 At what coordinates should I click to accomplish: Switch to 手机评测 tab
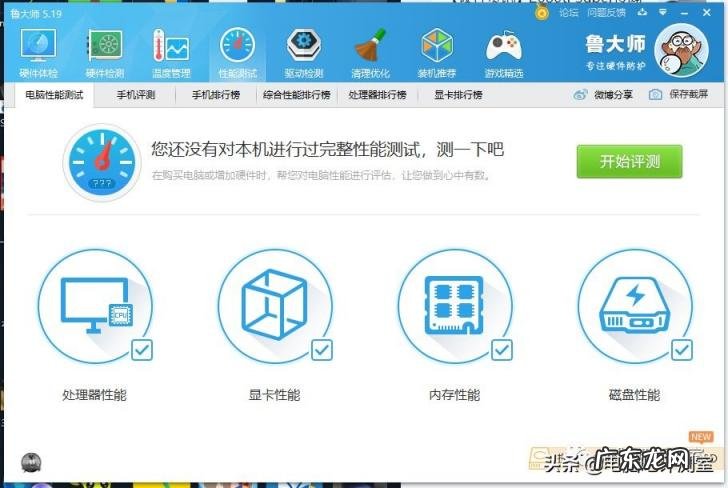(136, 95)
